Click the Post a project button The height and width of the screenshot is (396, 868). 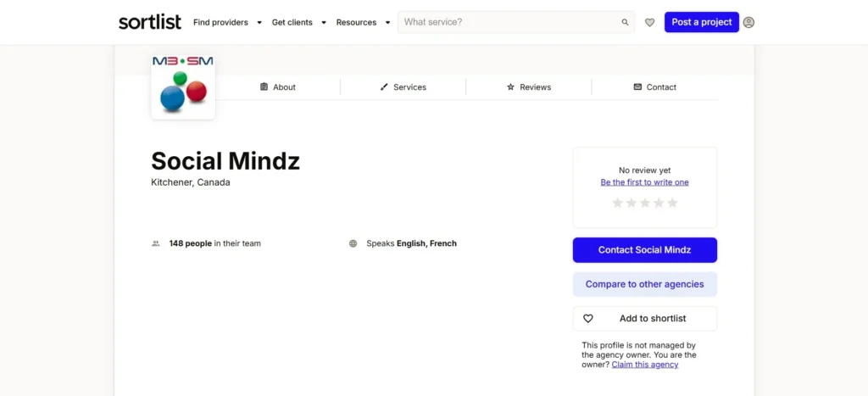701,22
